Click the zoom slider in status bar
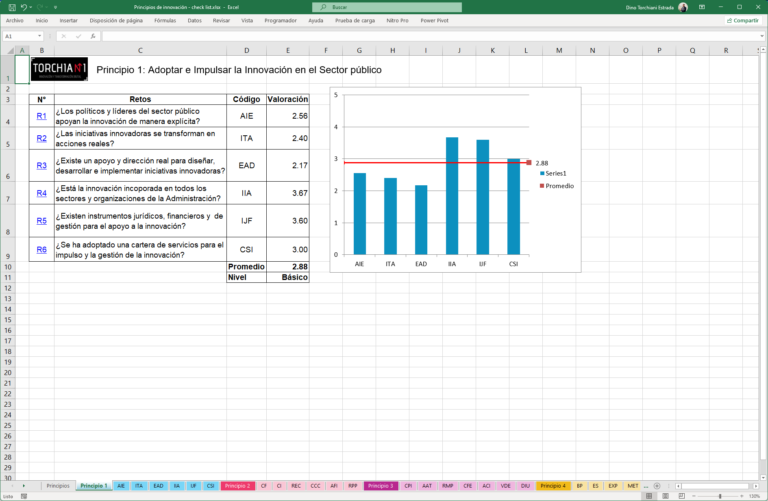The width and height of the screenshot is (768, 501). click(x=721, y=496)
